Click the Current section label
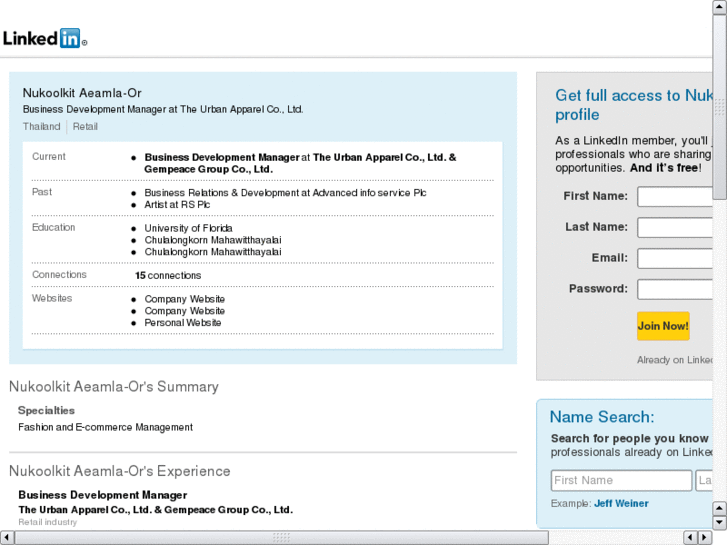 point(49,157)
